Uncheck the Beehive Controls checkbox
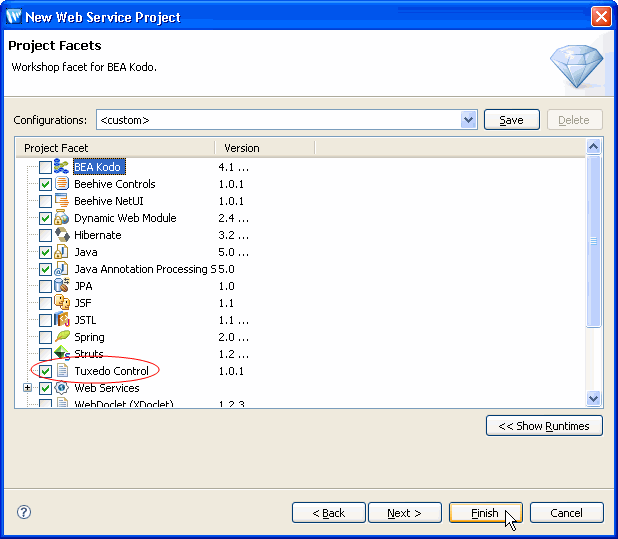The image size is (618, 539). pos(45,184)
